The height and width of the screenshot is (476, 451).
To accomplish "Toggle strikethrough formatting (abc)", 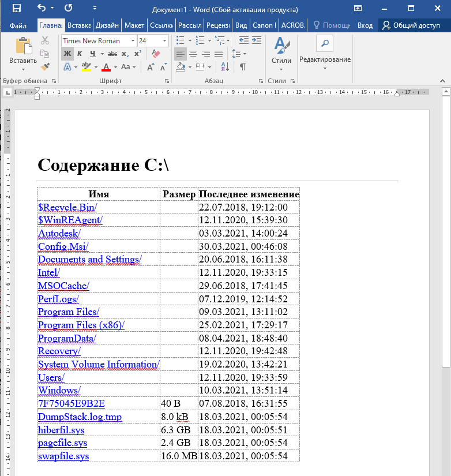I will coord(112,54).
